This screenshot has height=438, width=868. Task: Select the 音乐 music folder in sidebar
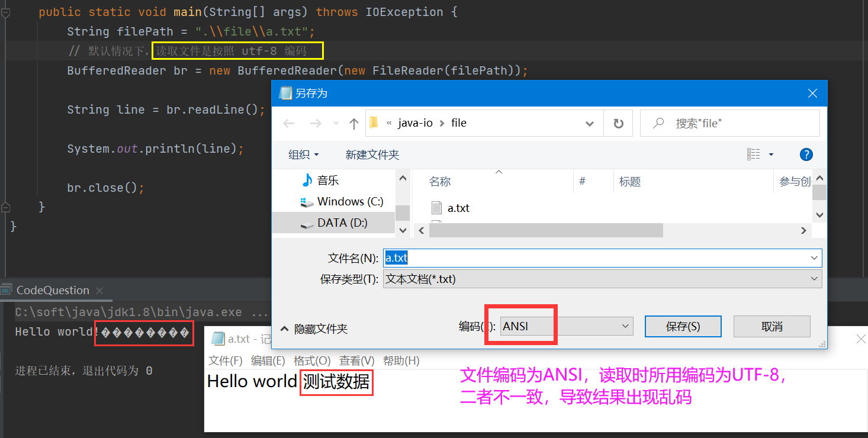point(327,179)
